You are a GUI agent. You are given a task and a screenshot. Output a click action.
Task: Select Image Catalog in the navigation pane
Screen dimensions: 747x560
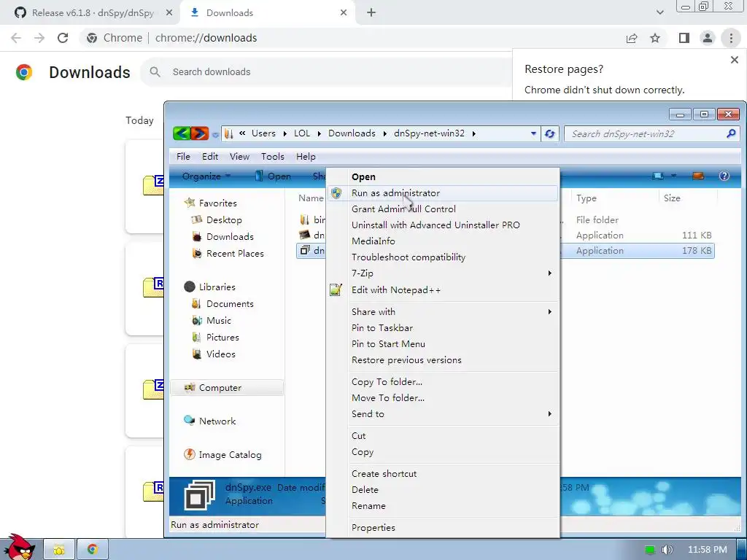pos(222,455)
